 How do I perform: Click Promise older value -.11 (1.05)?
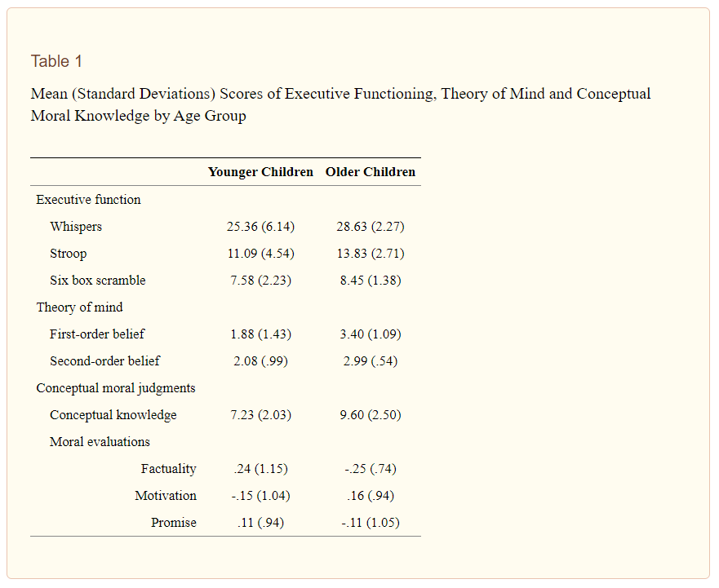pos(371,523)
